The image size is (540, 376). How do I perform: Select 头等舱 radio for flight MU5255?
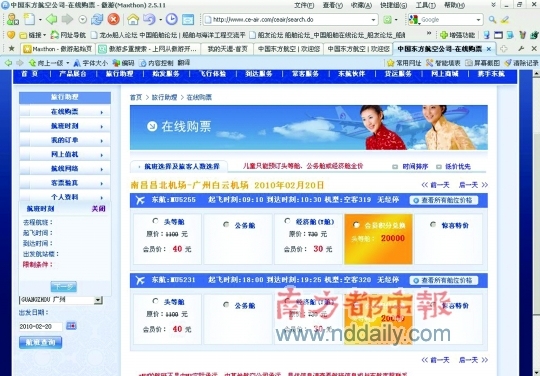coord(155,221)
